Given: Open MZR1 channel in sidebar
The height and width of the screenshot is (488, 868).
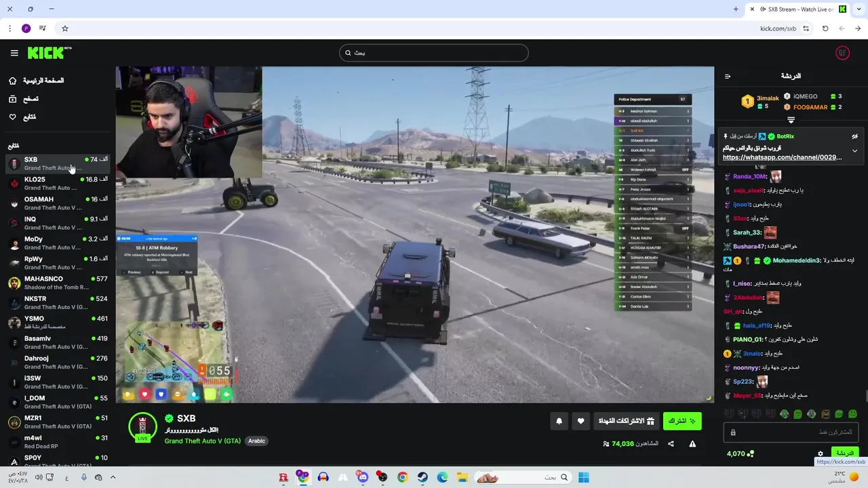Looking at the screenshot, I should tap(58, 422).
